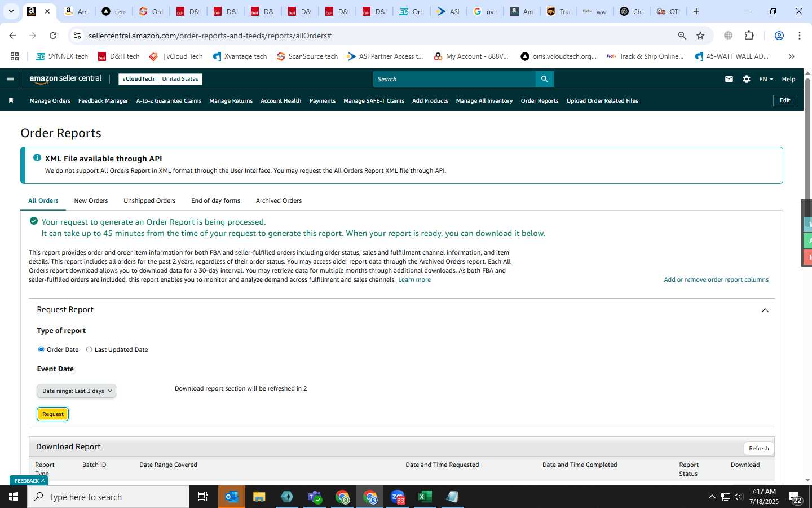This screenshot has width=812, height=508.
Task: Click the page vertical scrollbar thumb
Action: (x=807, y=138)
